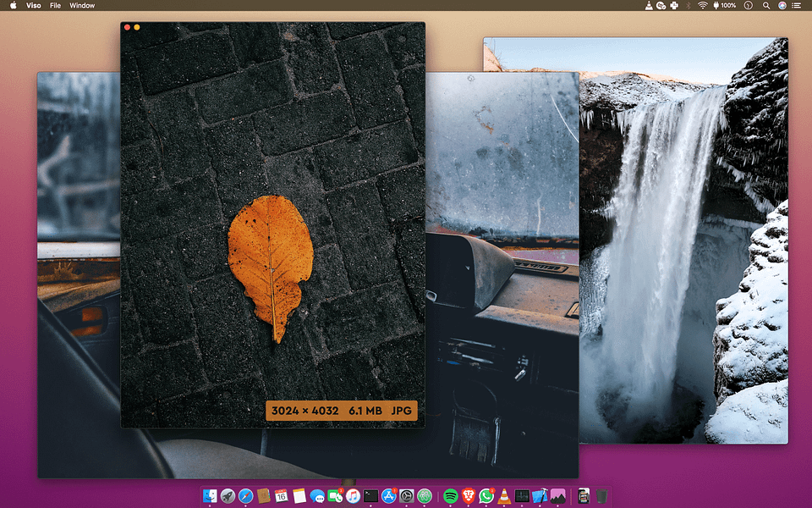
Task: Minimize the leaf image window
Action: tap(137, 27)
